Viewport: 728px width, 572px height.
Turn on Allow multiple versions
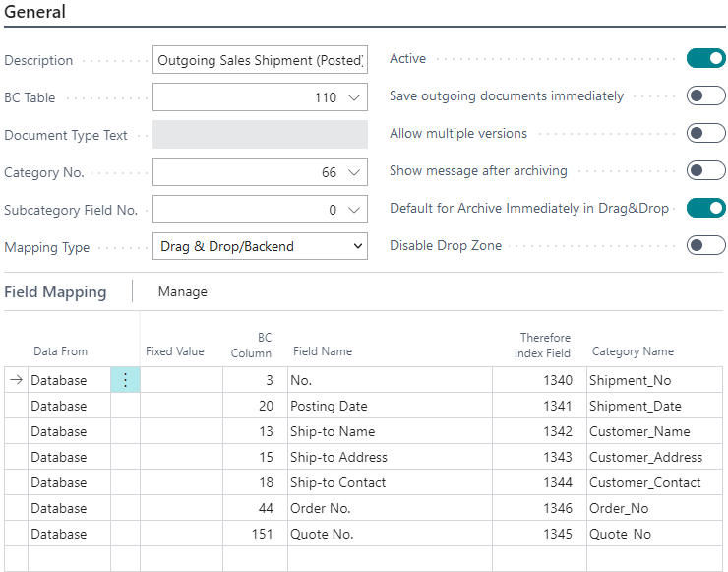(705, 134)
